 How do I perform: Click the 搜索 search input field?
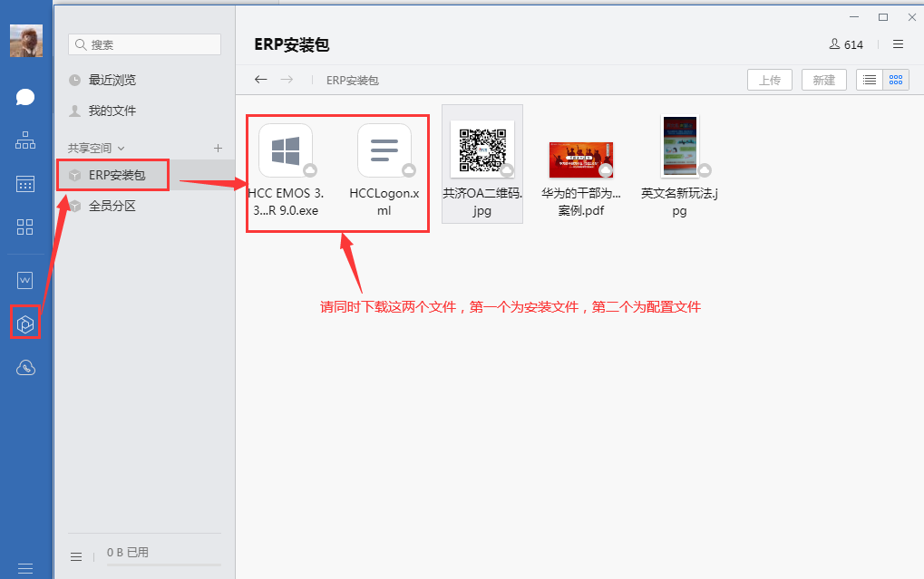(x=145, y=44)
